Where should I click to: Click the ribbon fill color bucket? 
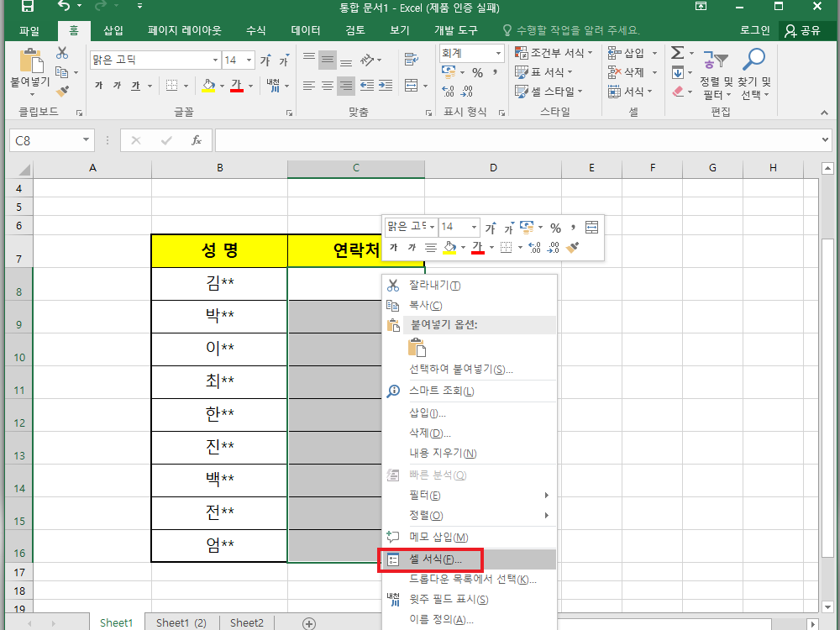tap(208, 85)
